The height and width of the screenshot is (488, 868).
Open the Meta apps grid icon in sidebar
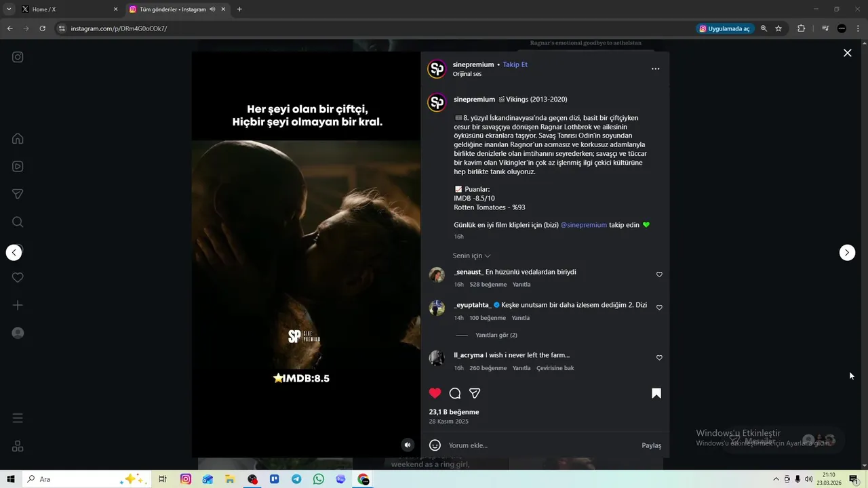18,446
